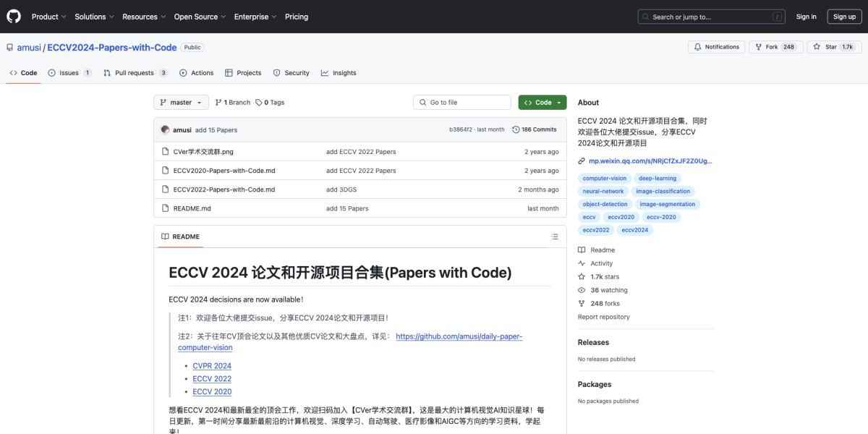Screen dimensions: 868x434
Task: Switch to the Pull requests tab
Action: click(136, 72)
